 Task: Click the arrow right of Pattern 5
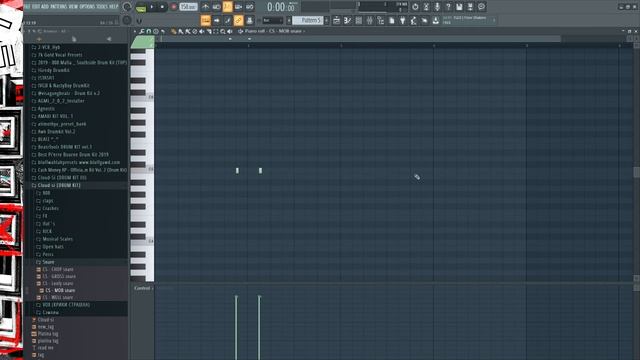[x=327, y=20]
